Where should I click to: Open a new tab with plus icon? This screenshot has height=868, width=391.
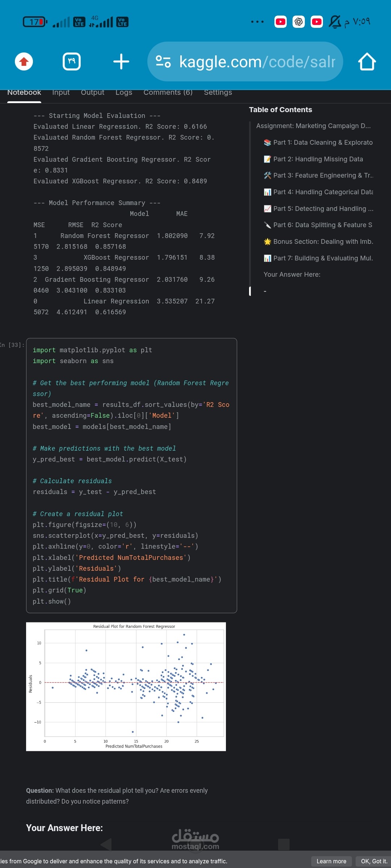click(x=121, y=61)
